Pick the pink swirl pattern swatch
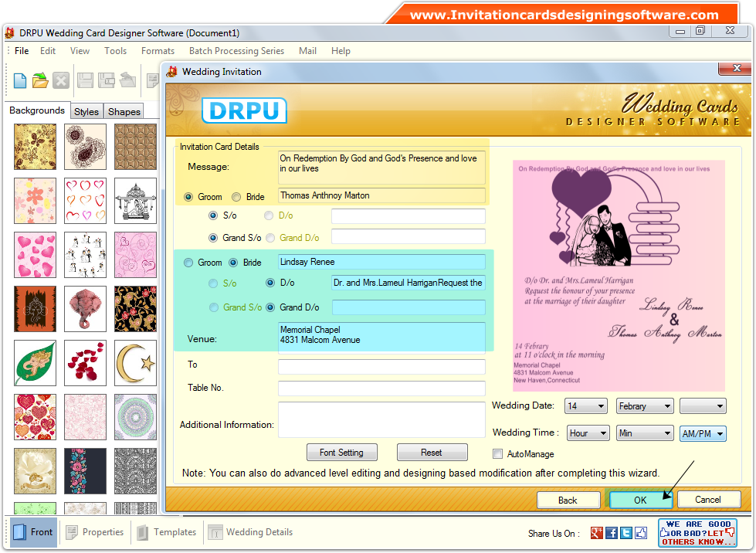Image resolution: width=756 pixels, height=553 pixels. (135, 255)
